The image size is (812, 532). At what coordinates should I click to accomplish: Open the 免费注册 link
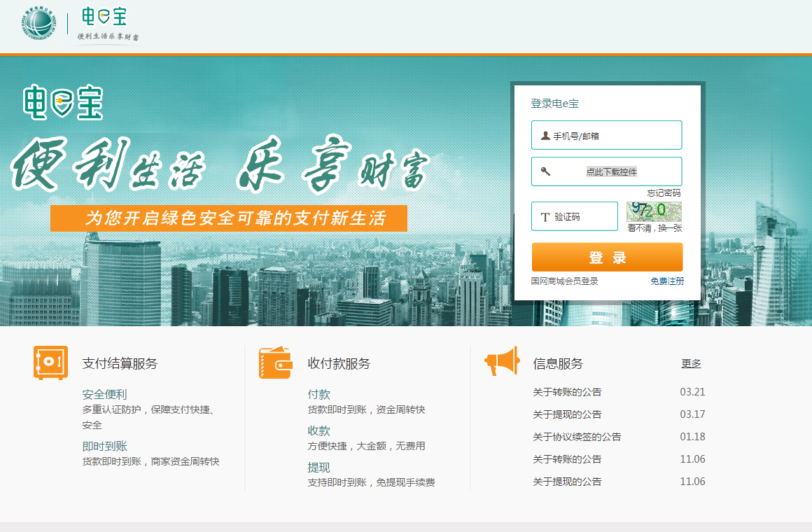668,281
